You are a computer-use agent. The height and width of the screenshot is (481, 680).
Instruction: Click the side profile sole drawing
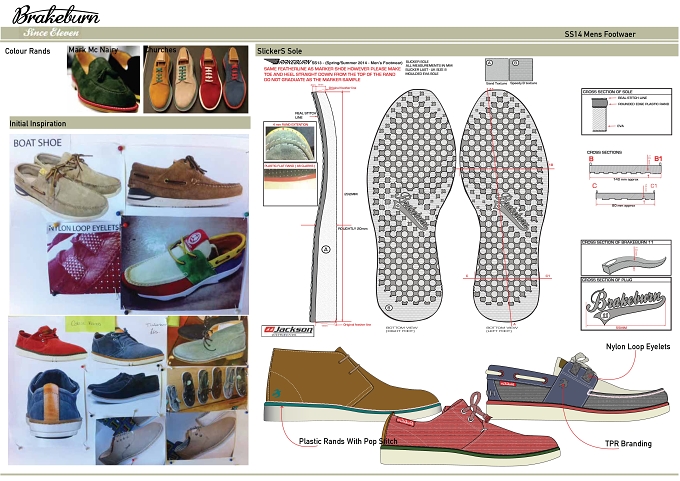323,205
